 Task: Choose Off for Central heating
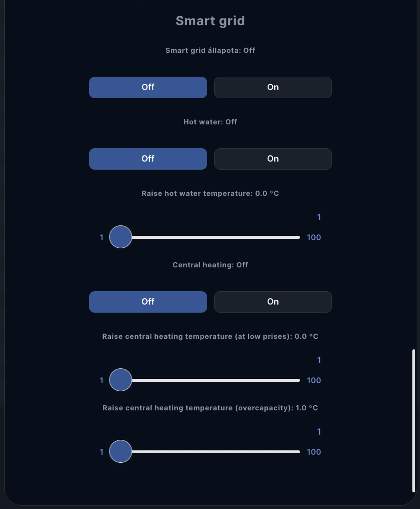tap(148, 302)
